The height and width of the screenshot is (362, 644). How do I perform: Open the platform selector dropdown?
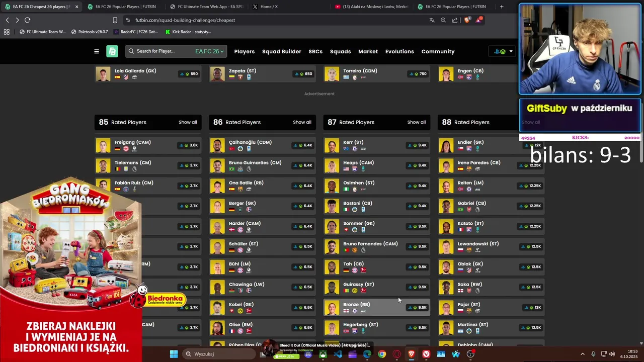point(503,51)
